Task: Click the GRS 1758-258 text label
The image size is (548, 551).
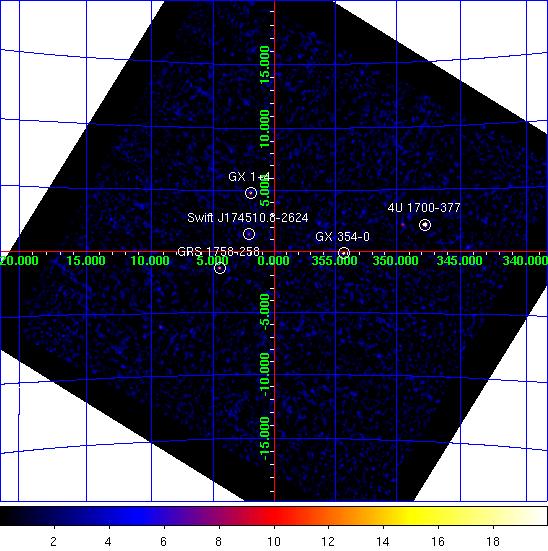Action: 219,252
